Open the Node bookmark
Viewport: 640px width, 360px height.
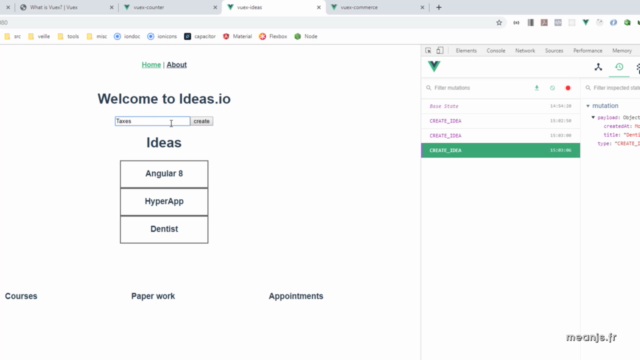[306, 36]
